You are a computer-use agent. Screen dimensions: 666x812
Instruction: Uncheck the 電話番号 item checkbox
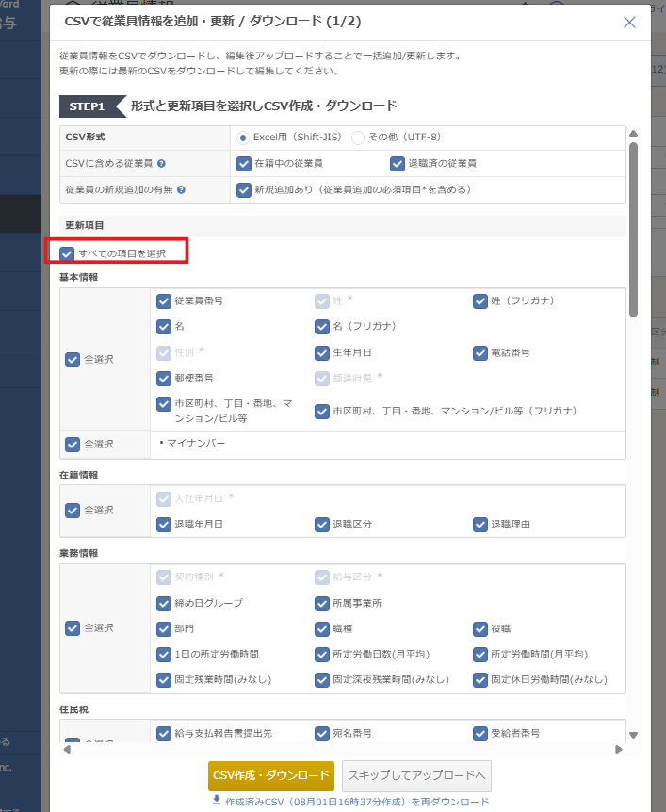(x=482, y=352)
